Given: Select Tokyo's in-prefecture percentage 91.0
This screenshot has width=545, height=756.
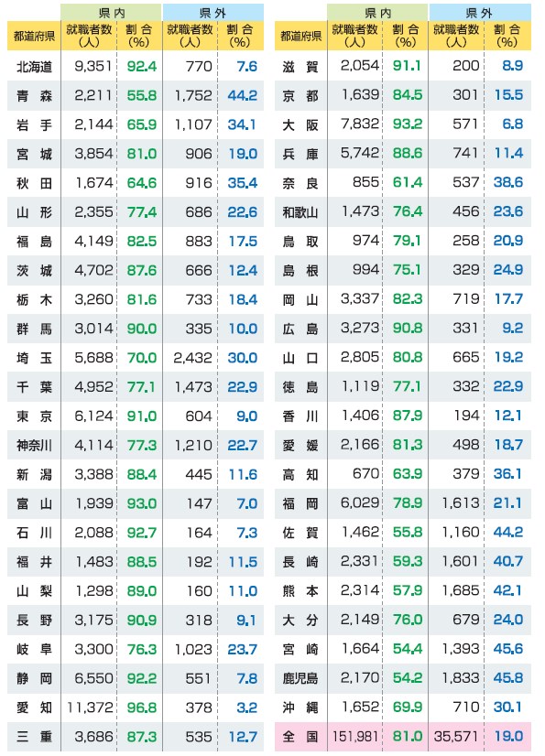Looking at the screenshot, I should tap(141, 416).
